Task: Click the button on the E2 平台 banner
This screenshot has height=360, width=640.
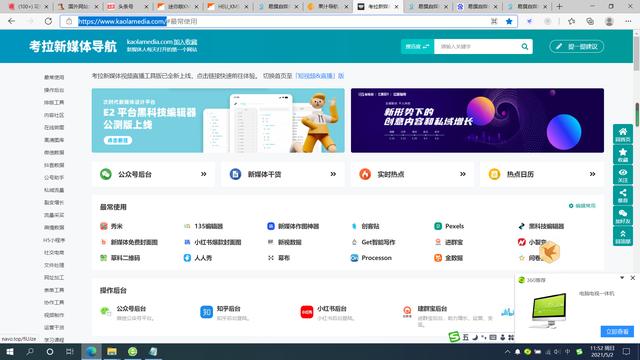Action: tap(118, 140)
